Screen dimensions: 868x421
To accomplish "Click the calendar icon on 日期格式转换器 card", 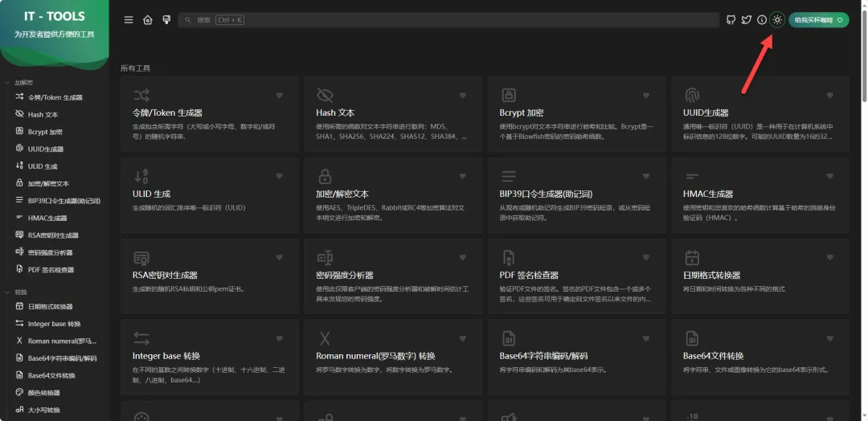I will (x=692, y=257).
